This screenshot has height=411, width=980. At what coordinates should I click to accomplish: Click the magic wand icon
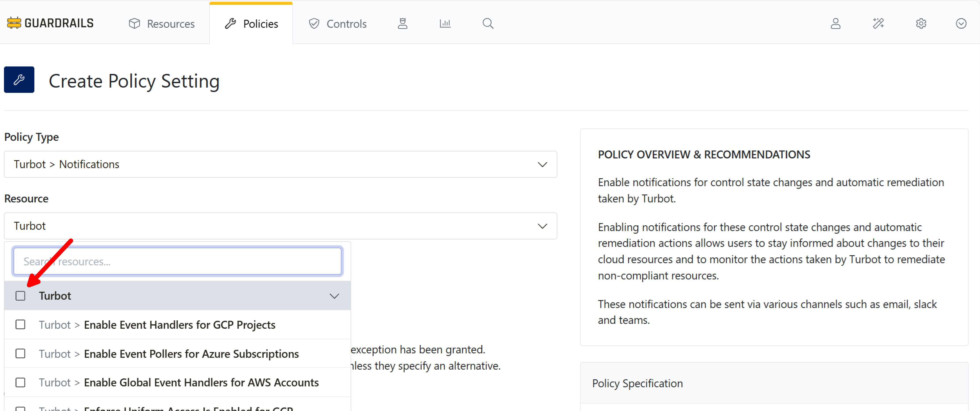click(878, 24)
